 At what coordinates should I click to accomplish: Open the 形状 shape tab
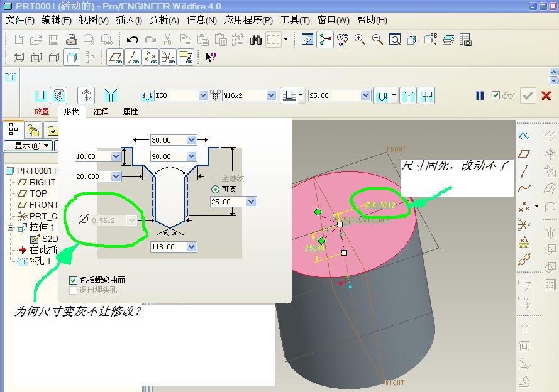pyautogui.click(x=71, y=112)
